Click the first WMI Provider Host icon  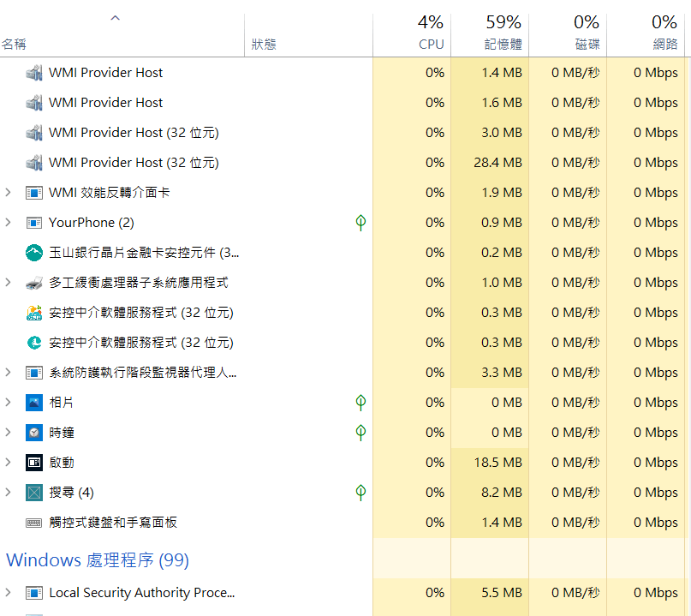pos(34,73)
